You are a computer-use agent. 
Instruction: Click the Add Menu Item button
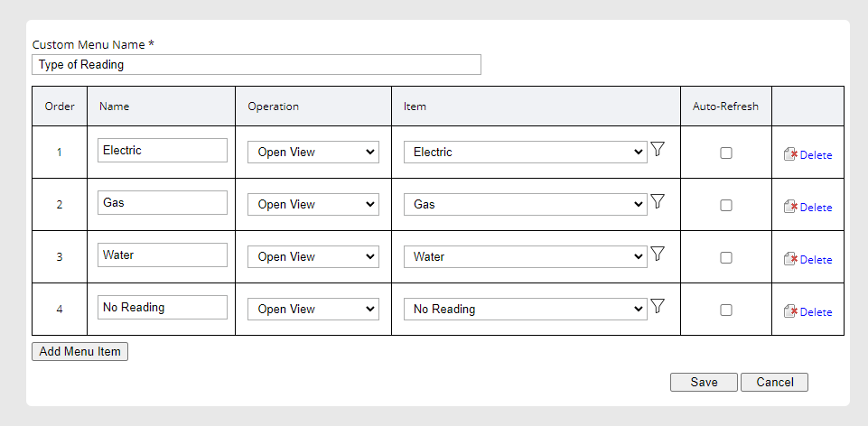[79, 352]
